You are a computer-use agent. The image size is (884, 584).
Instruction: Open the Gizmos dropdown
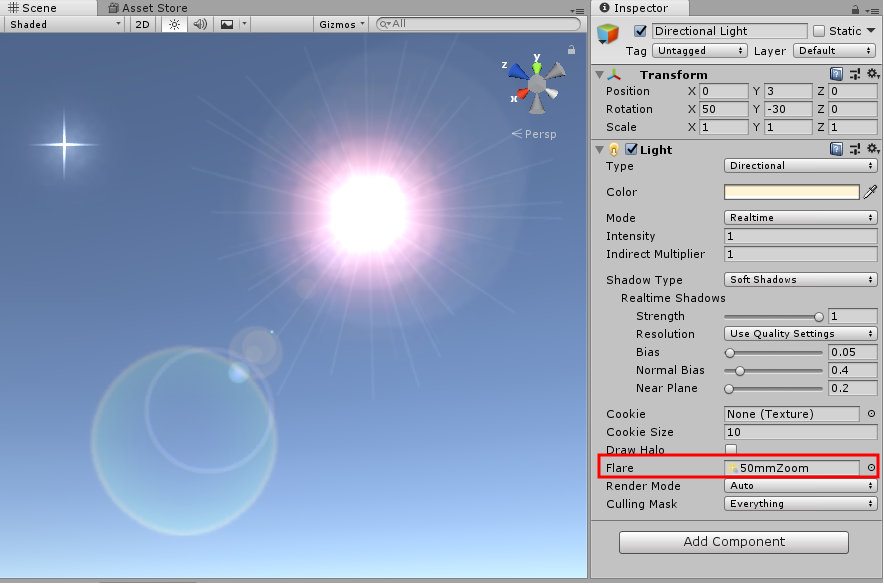[x=342, y=24]
